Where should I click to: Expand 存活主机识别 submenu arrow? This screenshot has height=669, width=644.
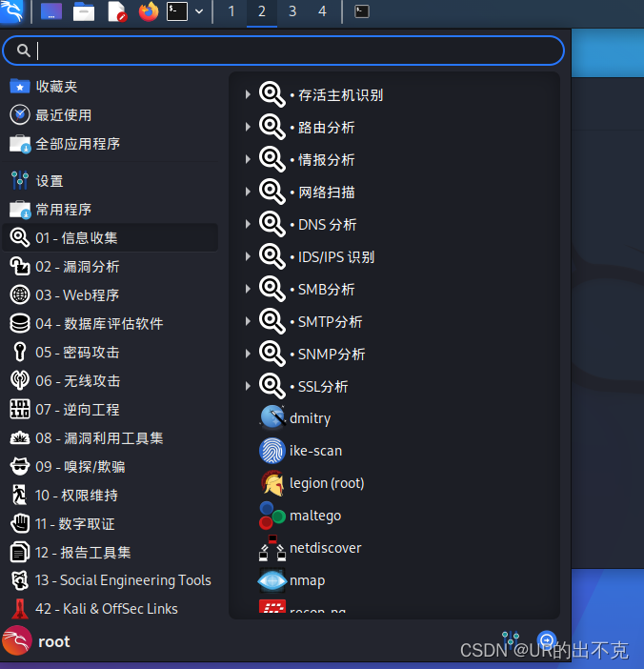tap(248, 94)
